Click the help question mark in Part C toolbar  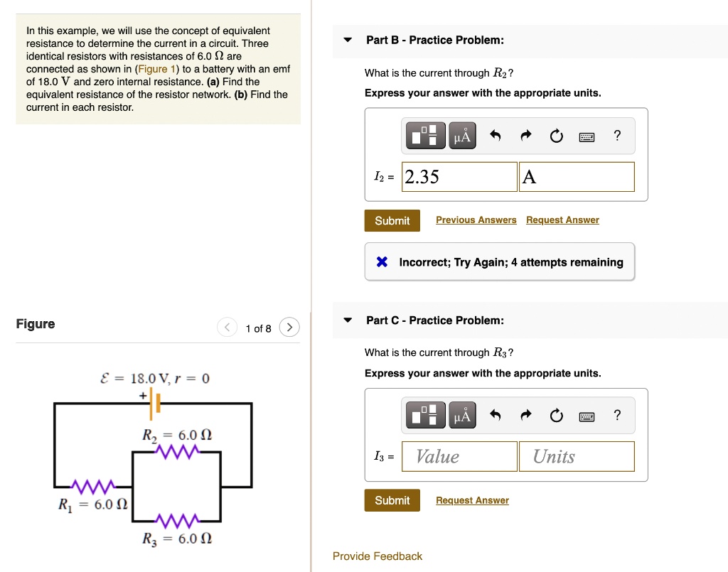617,415
